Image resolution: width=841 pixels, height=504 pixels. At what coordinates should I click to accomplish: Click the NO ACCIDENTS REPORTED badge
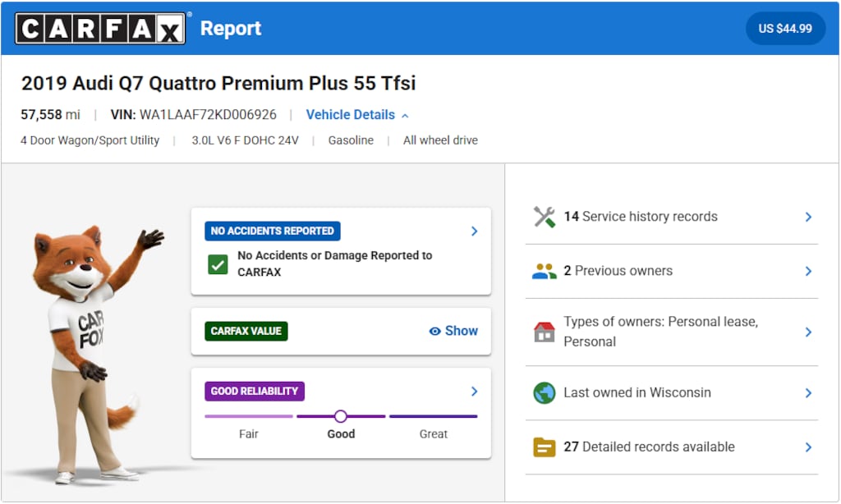[x=272, y=231]
